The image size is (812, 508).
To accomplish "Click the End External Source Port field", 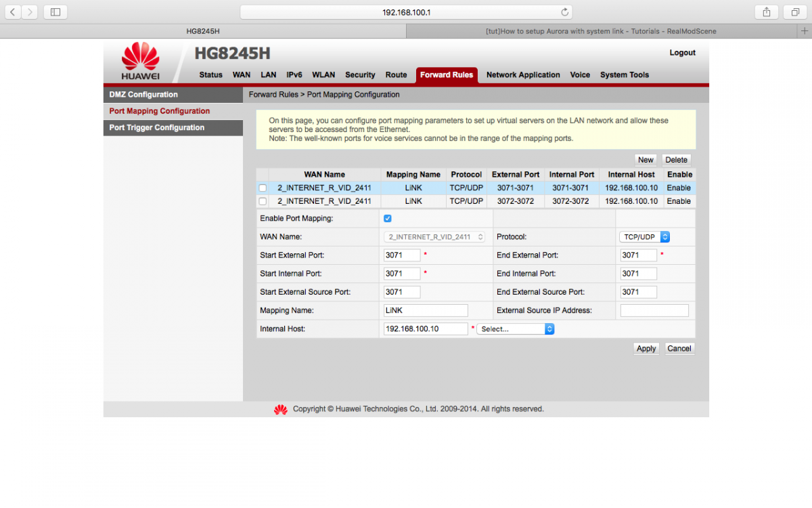I will (639, 292).
